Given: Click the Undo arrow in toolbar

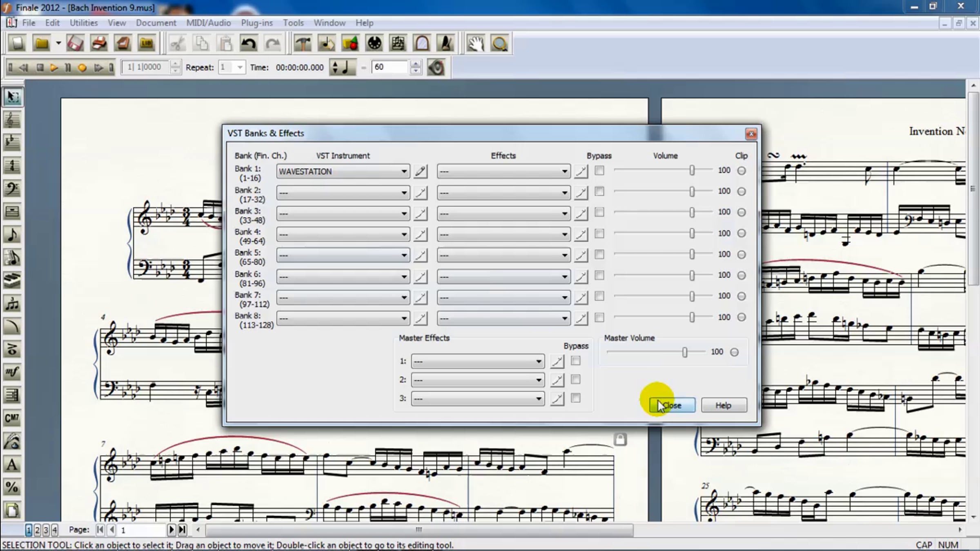Looking at the screenshot, I should coord(249,44).
